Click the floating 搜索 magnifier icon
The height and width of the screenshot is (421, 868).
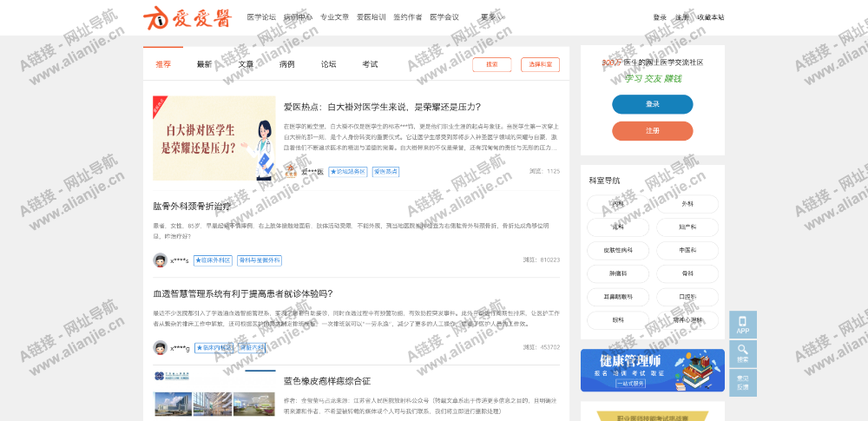742,354
